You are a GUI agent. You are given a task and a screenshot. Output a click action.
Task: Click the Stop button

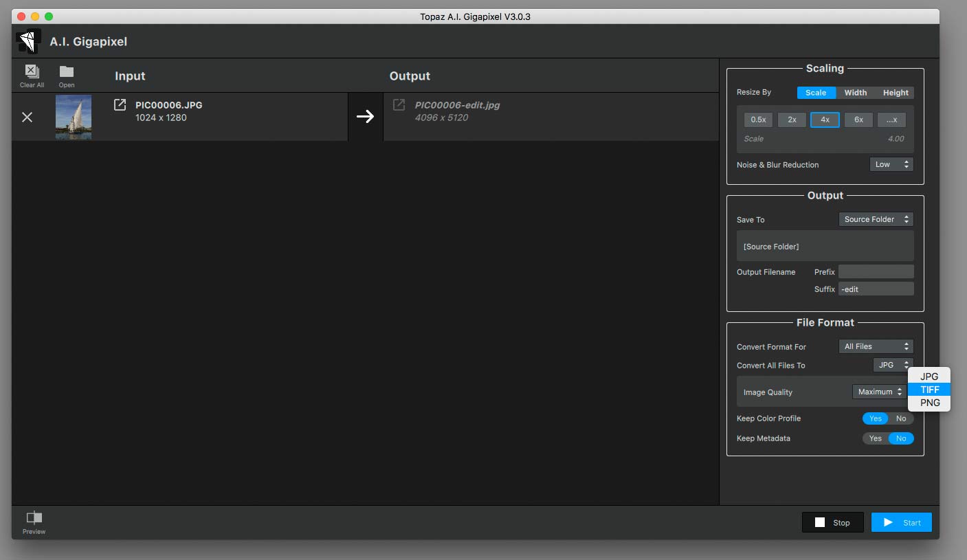pyautogui.click(x=833, y=522)
